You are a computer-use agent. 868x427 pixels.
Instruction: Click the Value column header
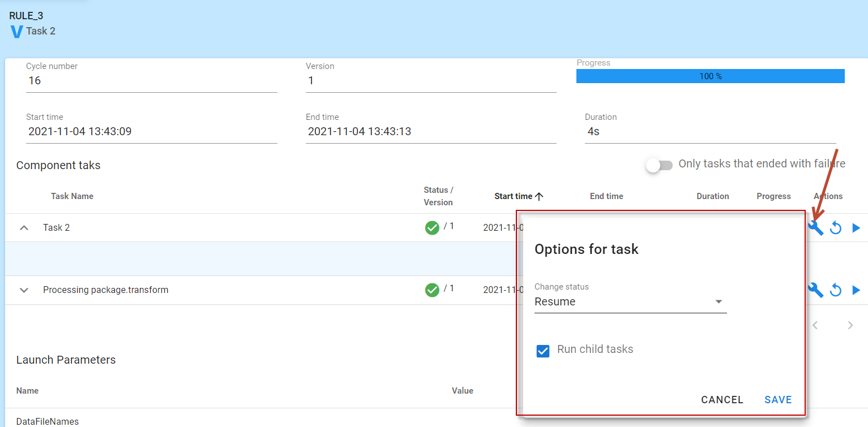click(463, 391)
